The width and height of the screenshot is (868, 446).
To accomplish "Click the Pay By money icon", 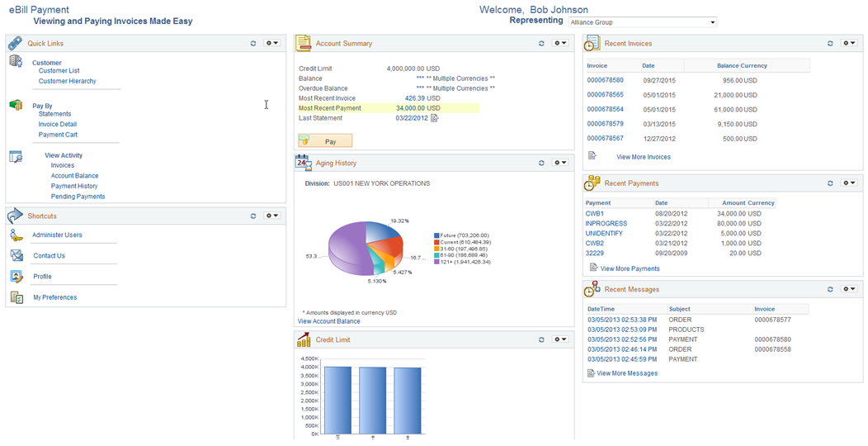I will coord(16,105).
